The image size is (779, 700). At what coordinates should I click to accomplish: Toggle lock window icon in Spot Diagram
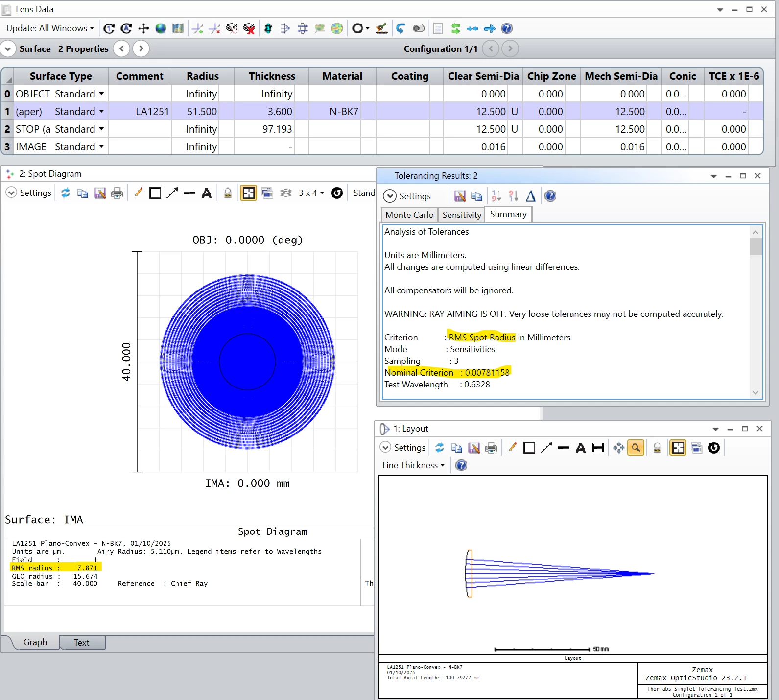(x=228, y=193)
